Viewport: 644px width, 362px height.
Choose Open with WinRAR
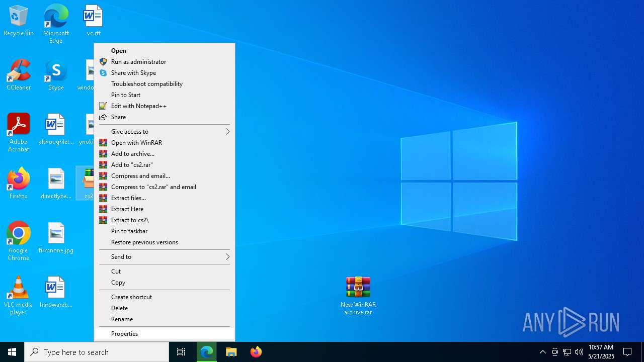pos(165,143)
